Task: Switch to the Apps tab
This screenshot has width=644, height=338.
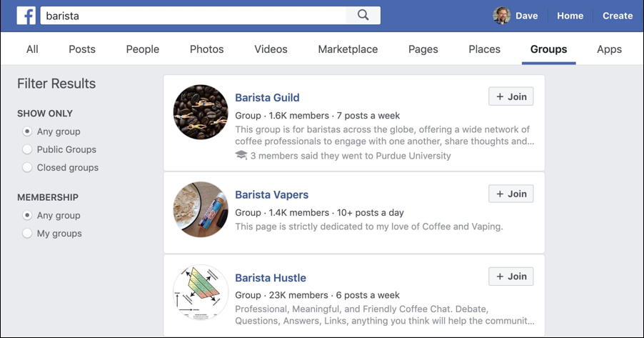Action: pyautogui.click(x=609, y=49)
